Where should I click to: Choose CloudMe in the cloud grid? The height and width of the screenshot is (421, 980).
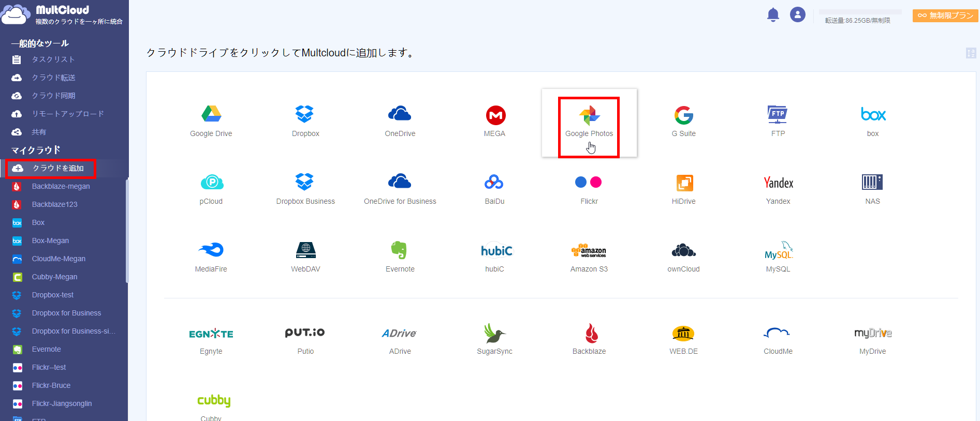pyautogui.click(x=778, y=339)
